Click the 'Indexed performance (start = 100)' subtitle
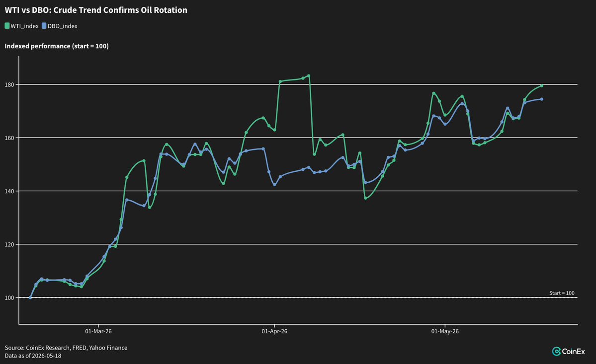 [x=57, y=46]
